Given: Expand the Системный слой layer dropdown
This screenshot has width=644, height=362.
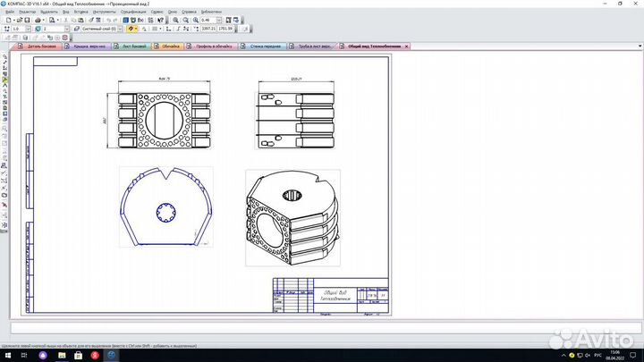Looking at the screenshot, I should 121,29.
